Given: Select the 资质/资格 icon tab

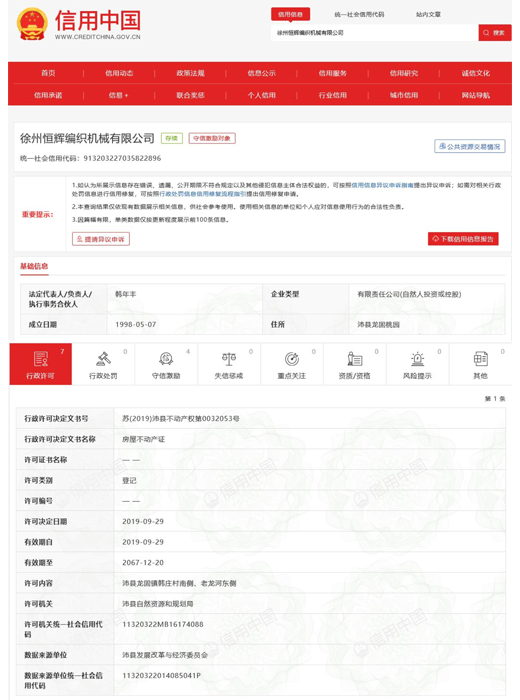Looking at the screenshot, I should [354, 364].
